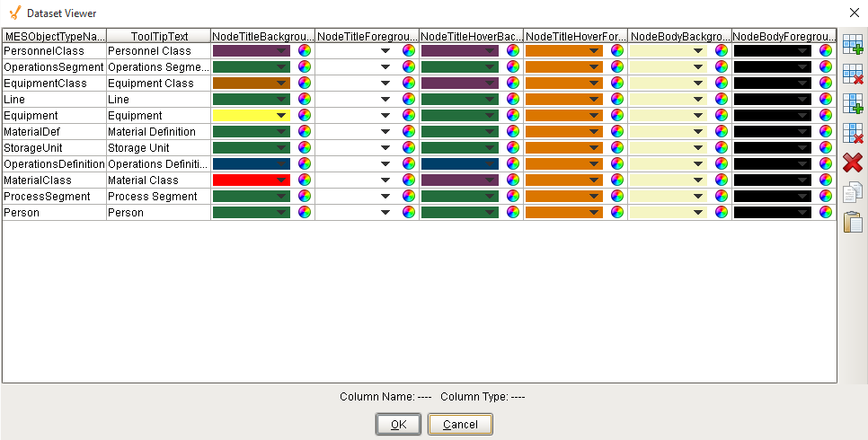Image resolution: width=868 pixels, height=440 pixels.
Task: Click the red X clear dataset icon
Action: 852,163
